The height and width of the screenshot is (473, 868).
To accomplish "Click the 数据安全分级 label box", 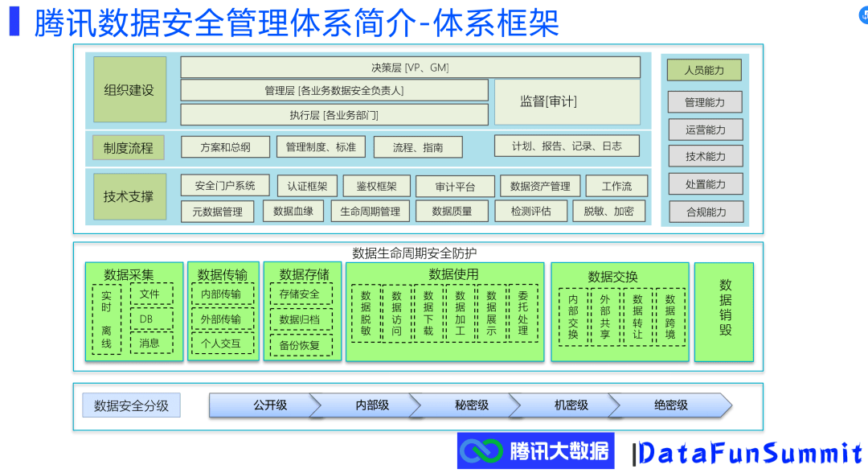I will pyautogui.click(x=132, y=405).
